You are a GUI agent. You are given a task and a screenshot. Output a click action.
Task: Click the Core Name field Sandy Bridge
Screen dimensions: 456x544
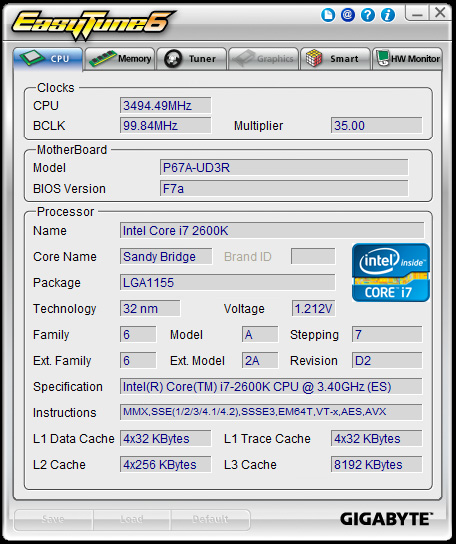[166, 256]
